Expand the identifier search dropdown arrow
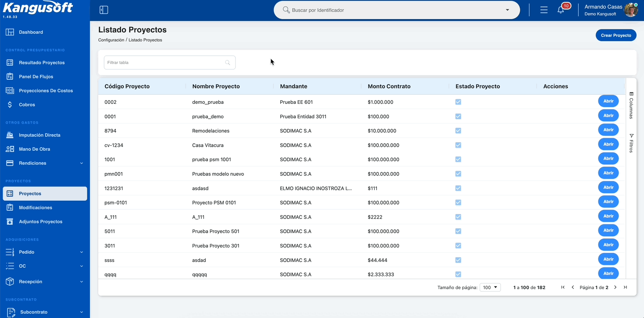The height and width of the screenshot is (318, 644). pyautogui.click(x=508, y=10)
